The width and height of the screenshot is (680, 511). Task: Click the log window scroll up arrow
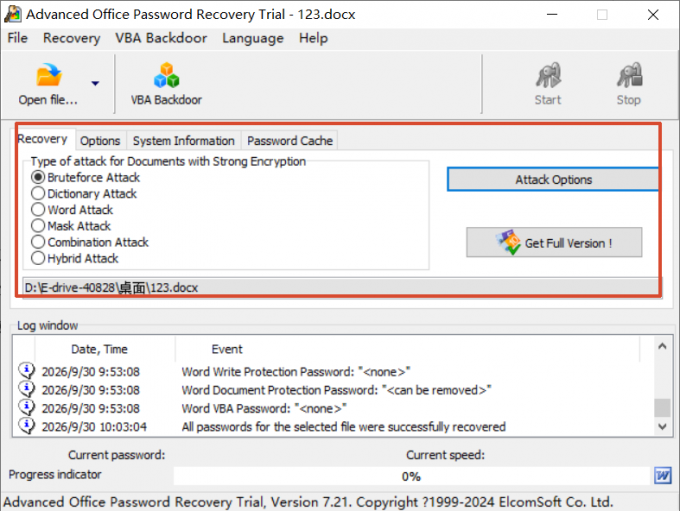(x=662, y=346)
